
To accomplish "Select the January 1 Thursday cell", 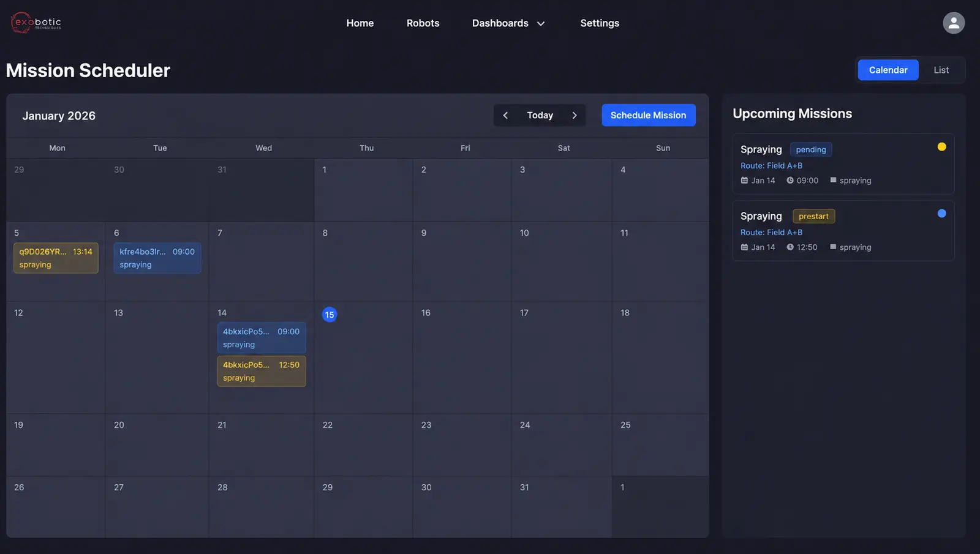I will pos(363,190).
